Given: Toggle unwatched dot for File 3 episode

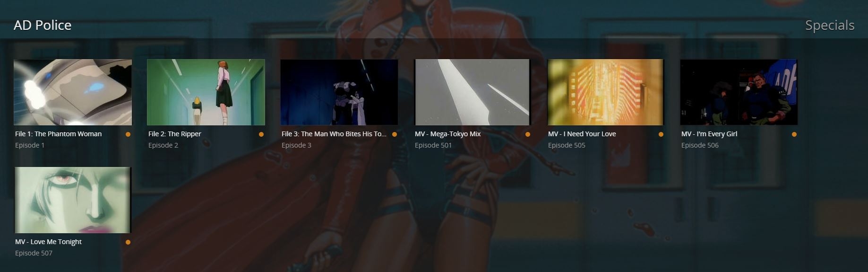Looking at the screenshot, I should (x=395, y=134).
